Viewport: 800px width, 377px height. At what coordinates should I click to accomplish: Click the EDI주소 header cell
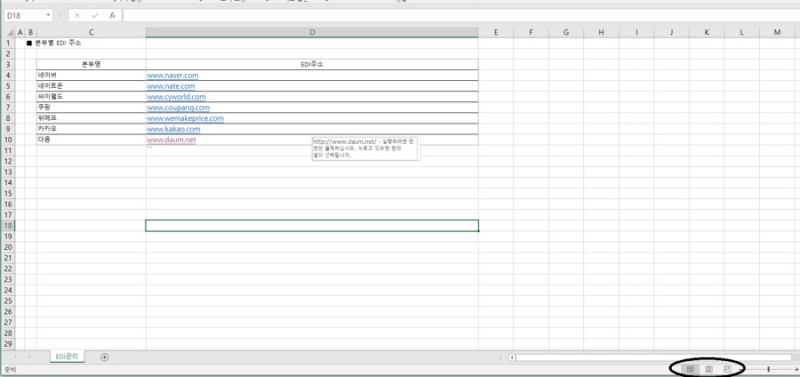click(x=312, y=64)
